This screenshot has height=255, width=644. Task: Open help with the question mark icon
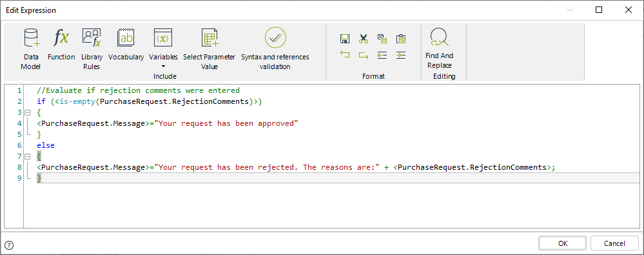9,245
